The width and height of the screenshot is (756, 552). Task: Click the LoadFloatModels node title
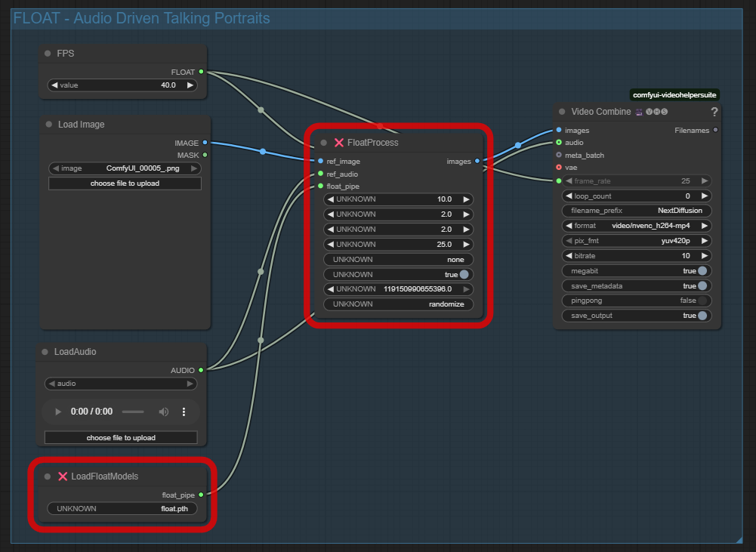105,476
